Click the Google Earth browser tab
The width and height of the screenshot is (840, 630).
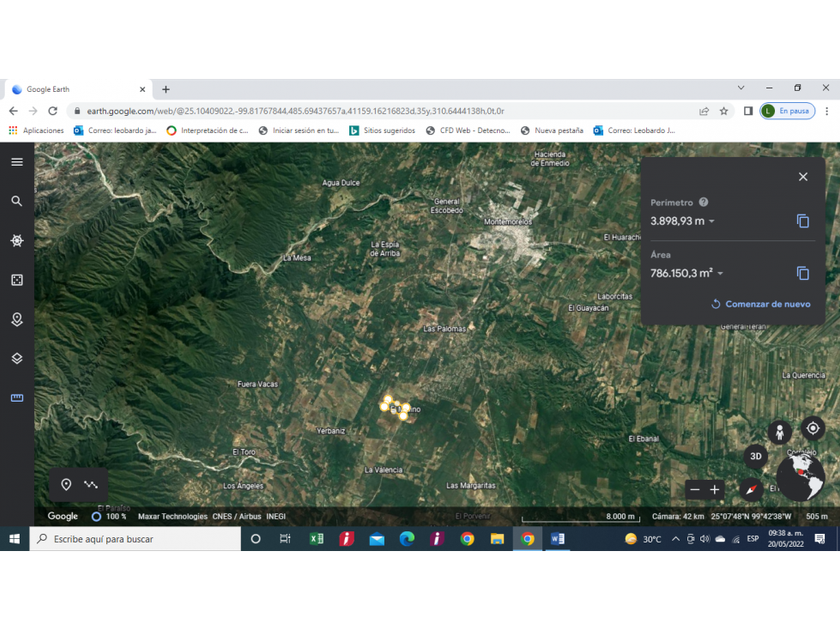pos(75,89)
